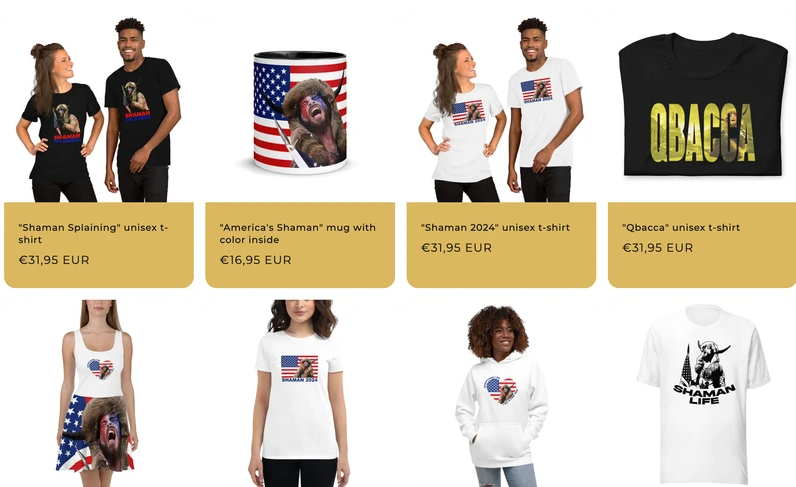Open the "Shaman Splaining" unisex t-shirt link

click(x=93, y=234)
